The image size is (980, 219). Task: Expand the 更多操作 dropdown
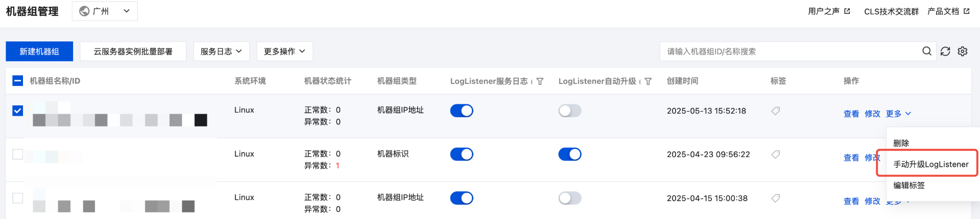284,51
